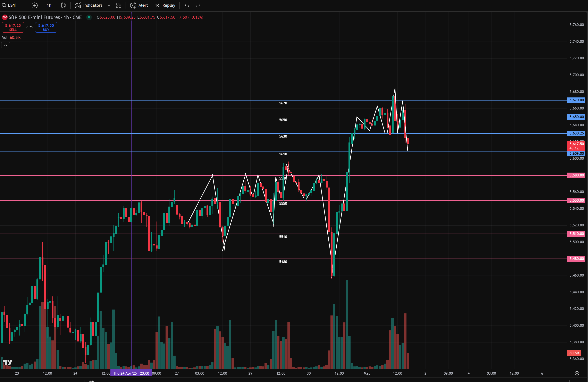Click the Thu 24 Apr '25 time marker
The image size is (588, 382).
point(131,373)
